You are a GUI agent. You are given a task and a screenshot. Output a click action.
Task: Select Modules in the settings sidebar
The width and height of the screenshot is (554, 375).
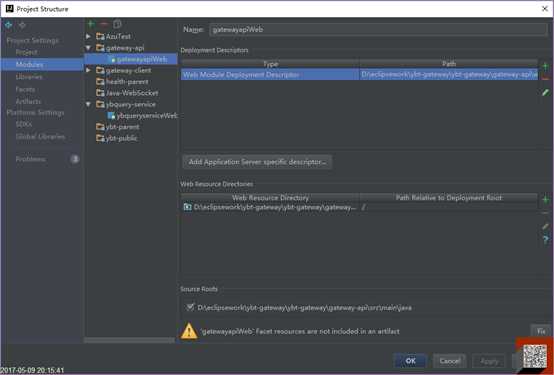[x=42, y=65]
